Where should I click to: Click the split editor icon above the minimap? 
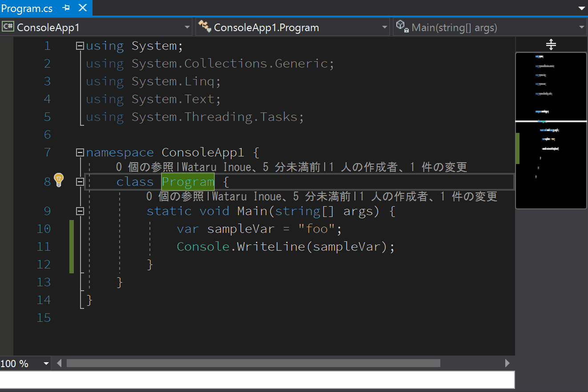point(551,44)
